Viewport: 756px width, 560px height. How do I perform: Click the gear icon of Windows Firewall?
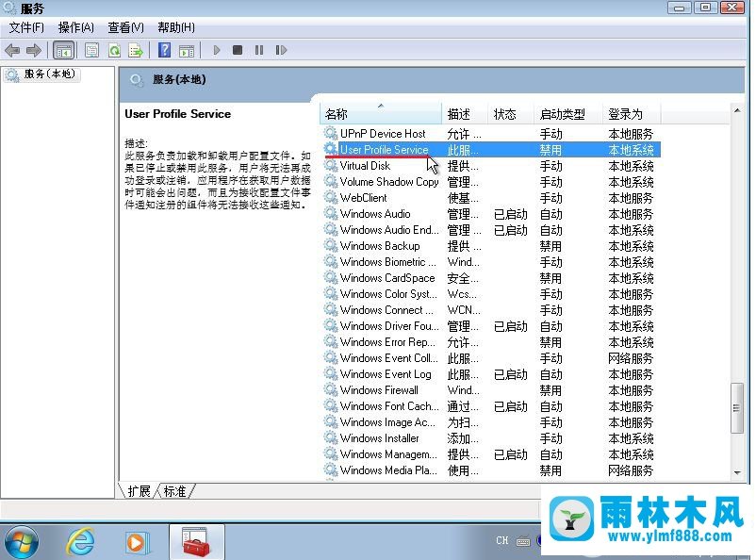pos(330,389)
